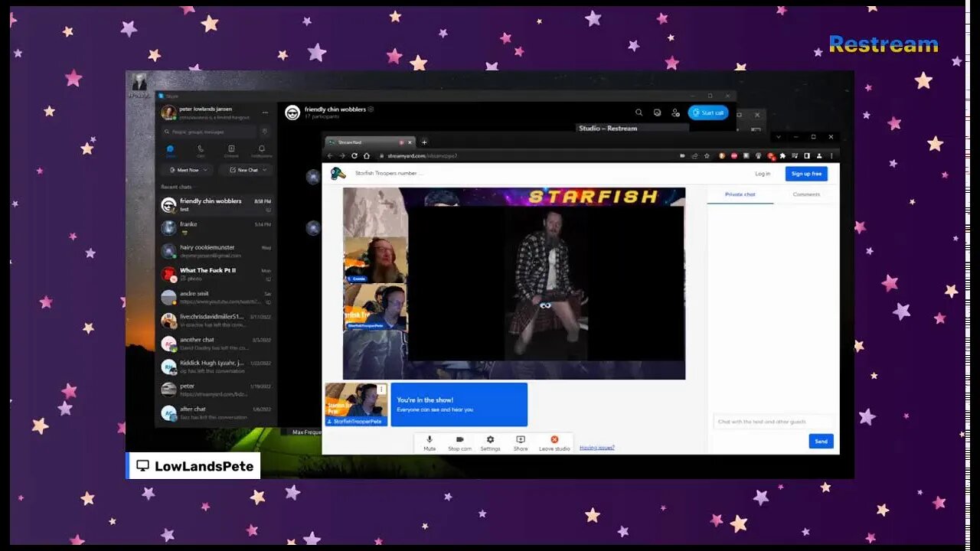
Task: Send the chat message
Action: tap(821, 442)
